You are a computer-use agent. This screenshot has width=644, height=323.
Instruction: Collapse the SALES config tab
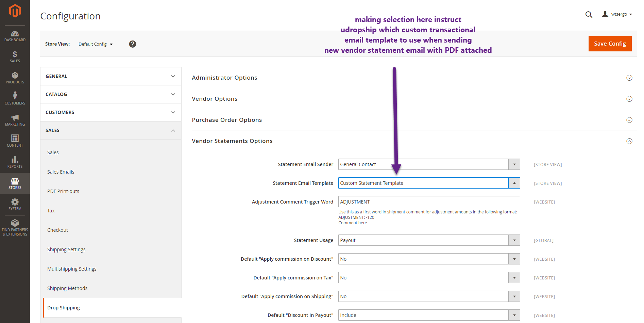[x=111, y=130]
